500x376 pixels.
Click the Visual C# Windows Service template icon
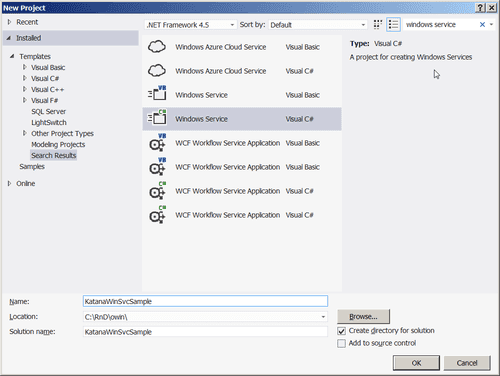[157, 117]
